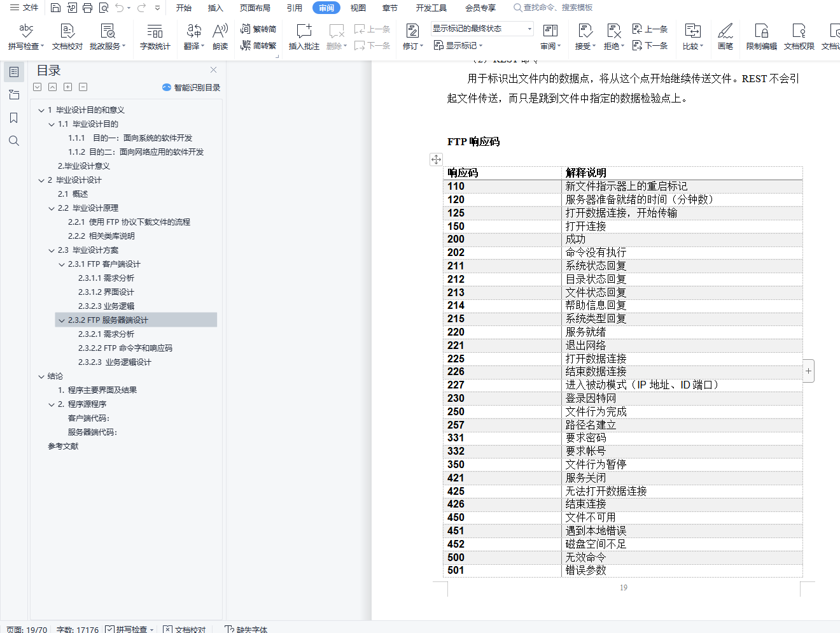Switch to the 开始 tab

click(184, 8)
